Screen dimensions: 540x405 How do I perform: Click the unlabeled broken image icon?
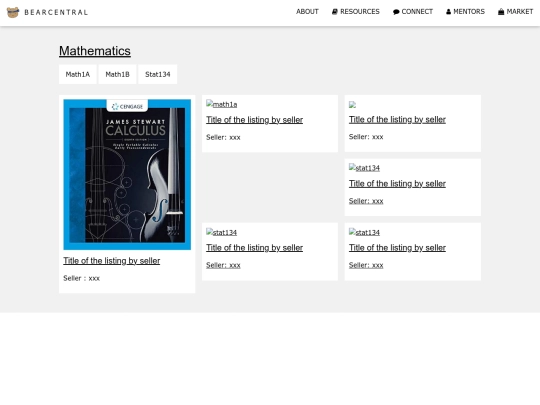click(352, 105)
